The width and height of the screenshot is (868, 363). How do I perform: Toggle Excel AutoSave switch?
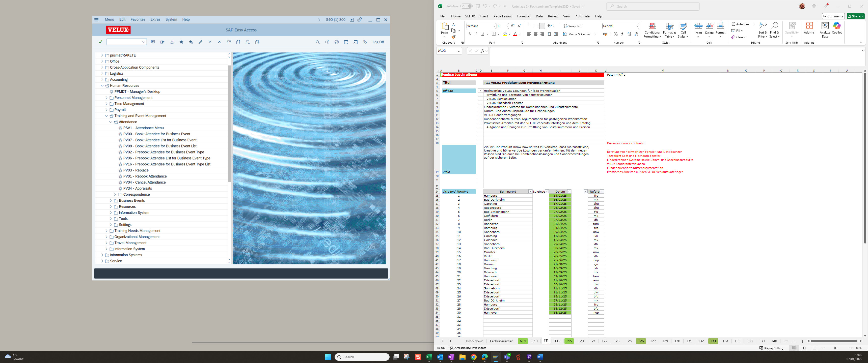pos(466,6)
